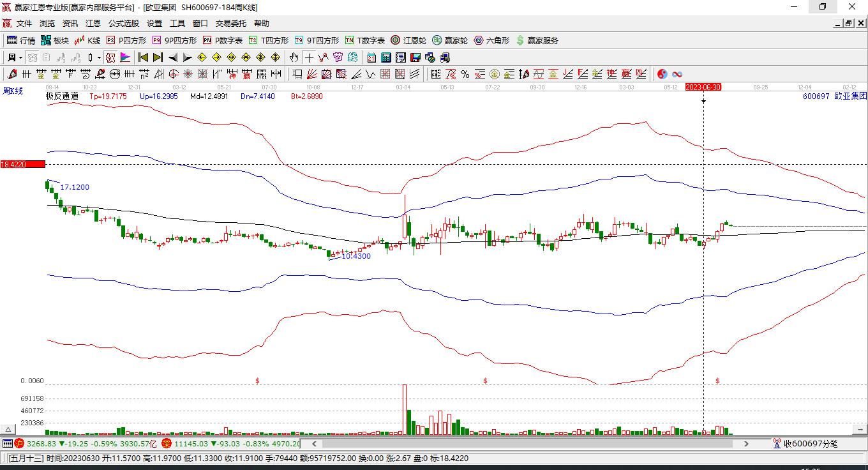868x470 pixels.
Task: Click the 赢家服务 button
Action: [537, 40]
